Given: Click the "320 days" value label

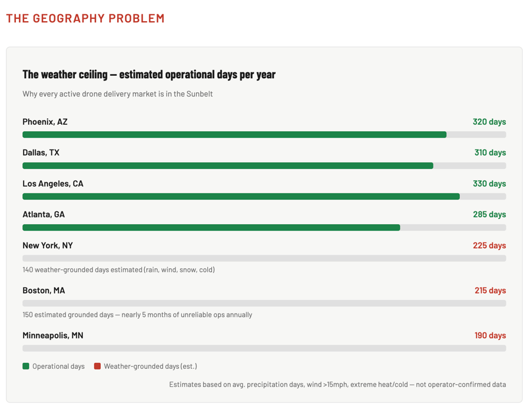Looking at the screenshot, I should tap(489, 122).
